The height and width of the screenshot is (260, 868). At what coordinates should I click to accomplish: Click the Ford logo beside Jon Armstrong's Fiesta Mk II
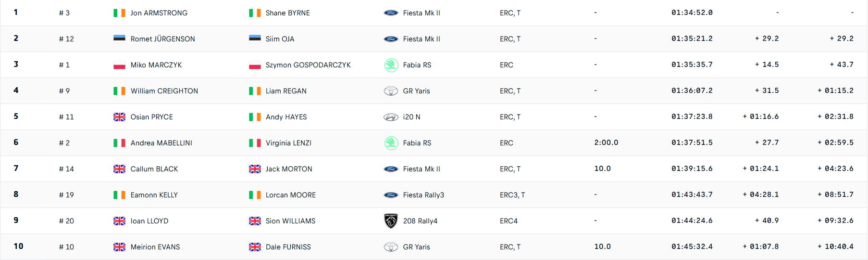[x=391, y=13]
